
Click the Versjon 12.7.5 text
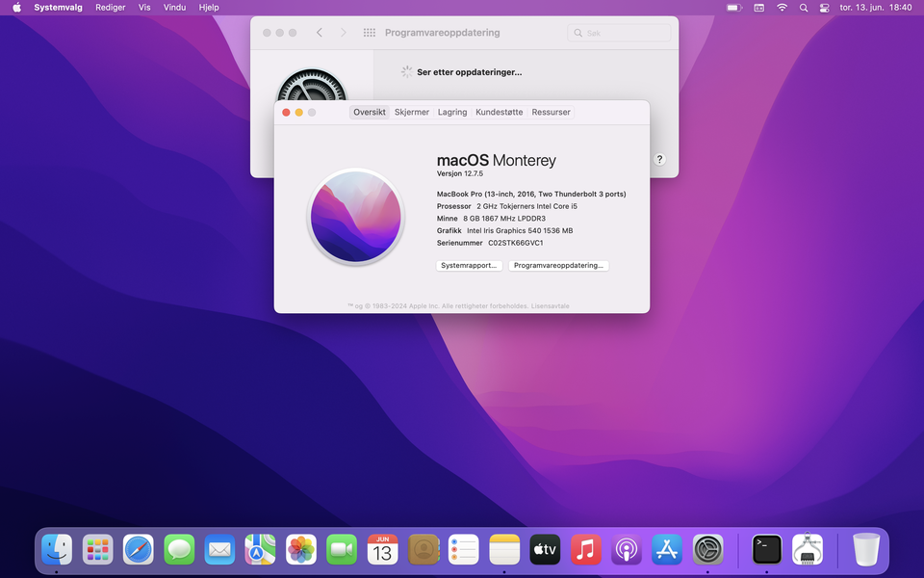point(460,173)
